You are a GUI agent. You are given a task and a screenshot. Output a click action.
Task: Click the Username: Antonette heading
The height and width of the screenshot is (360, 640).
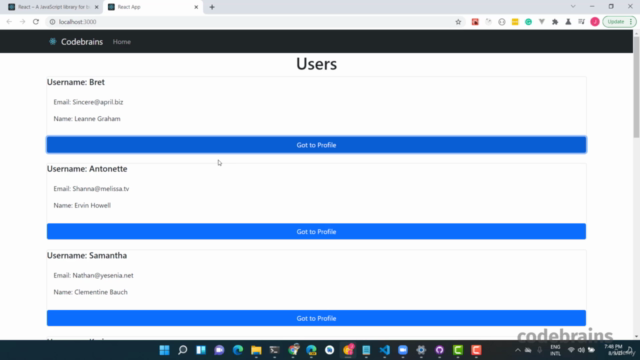point(87,169)
